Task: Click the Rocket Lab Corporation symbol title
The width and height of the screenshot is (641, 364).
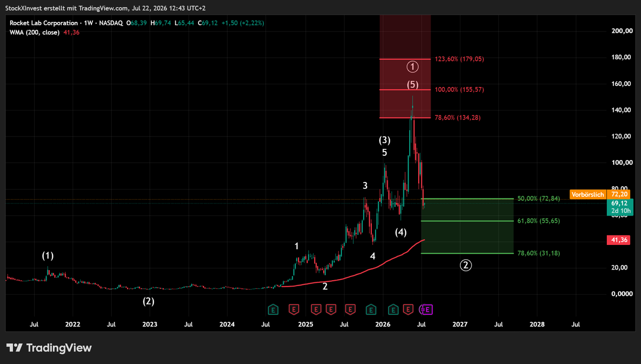Action: [x=44, y=23]
